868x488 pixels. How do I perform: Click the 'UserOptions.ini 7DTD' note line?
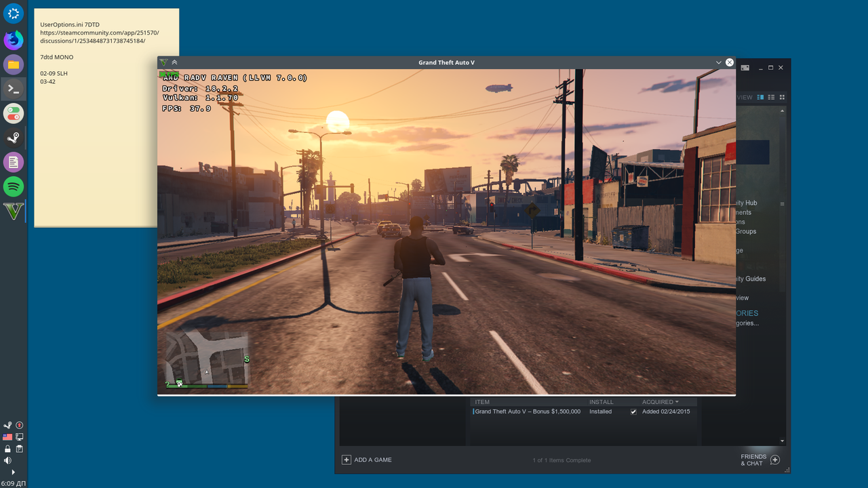pyautogui.click(x=69, y=24)
